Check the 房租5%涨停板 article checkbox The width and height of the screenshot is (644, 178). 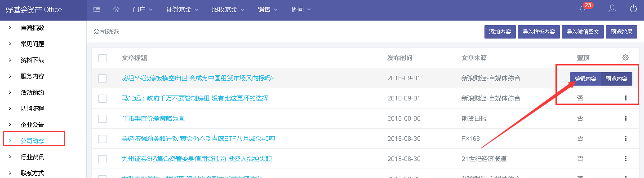pyautogui.click(x=102, y=78)
